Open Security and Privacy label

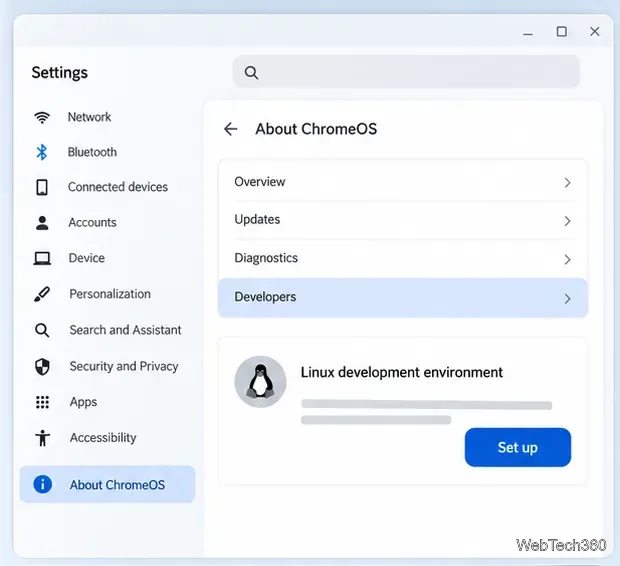(124, 366)
